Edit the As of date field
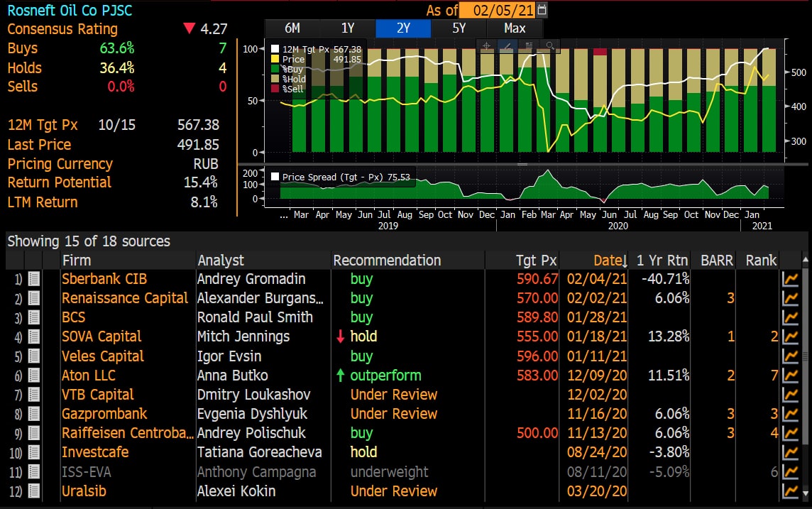 coord(497,11)
